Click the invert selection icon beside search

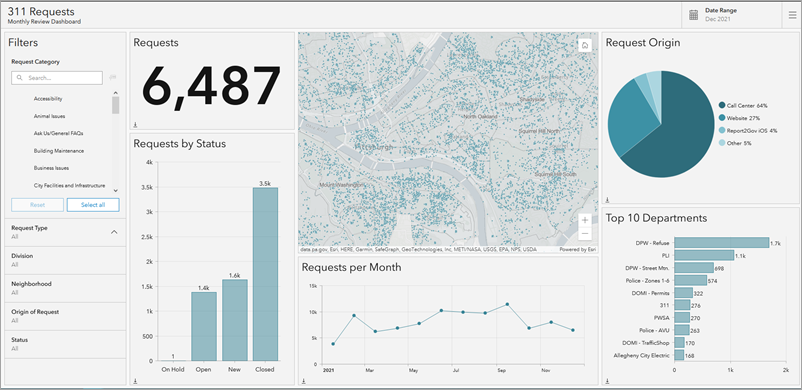(113, 77)
